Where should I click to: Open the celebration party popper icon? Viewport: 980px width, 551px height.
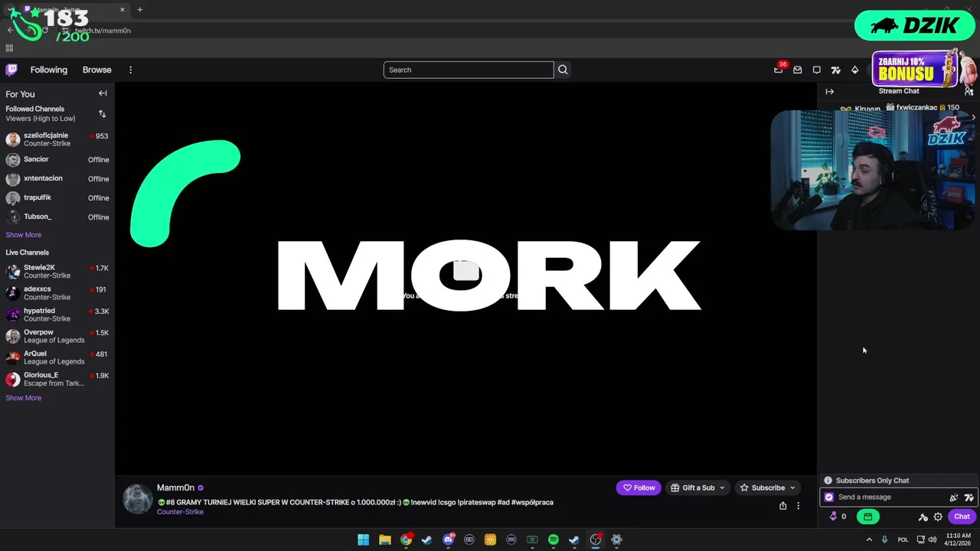[x=954, y=497]
